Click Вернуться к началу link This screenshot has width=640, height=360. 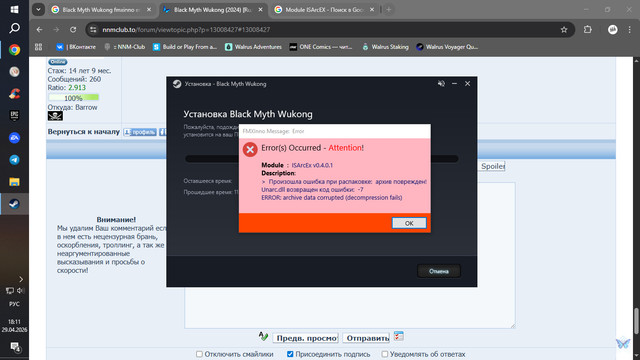pyautogui.click(x=84, y=132)
